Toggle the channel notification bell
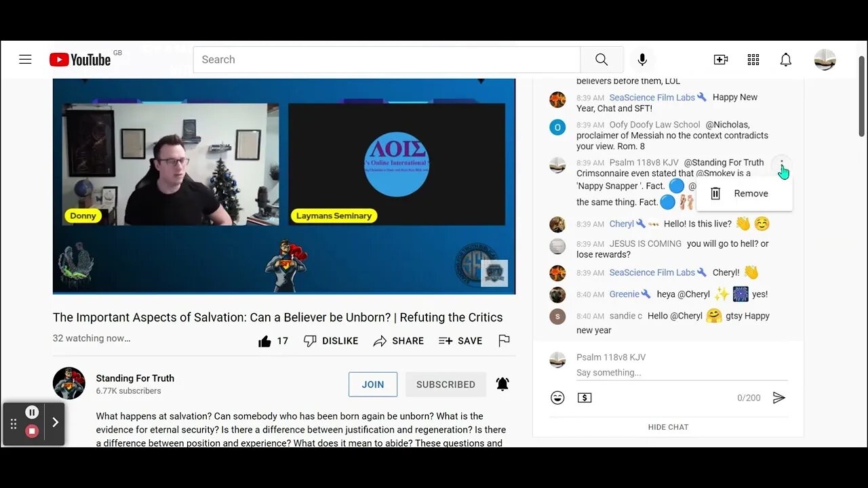Screen dimensions: 868x488 (x=502, y=384)
